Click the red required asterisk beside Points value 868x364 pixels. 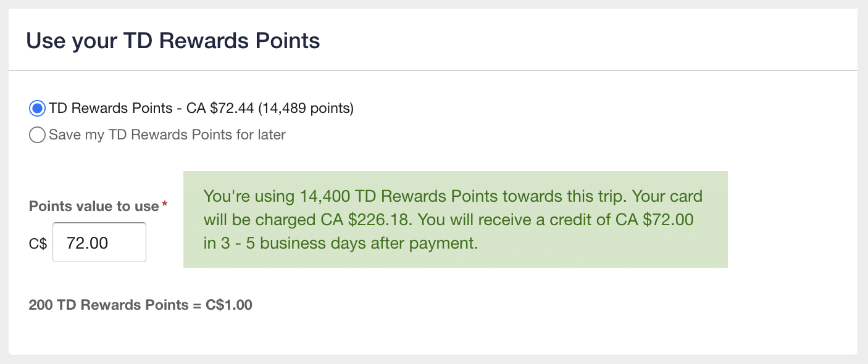tap(164, 204)
